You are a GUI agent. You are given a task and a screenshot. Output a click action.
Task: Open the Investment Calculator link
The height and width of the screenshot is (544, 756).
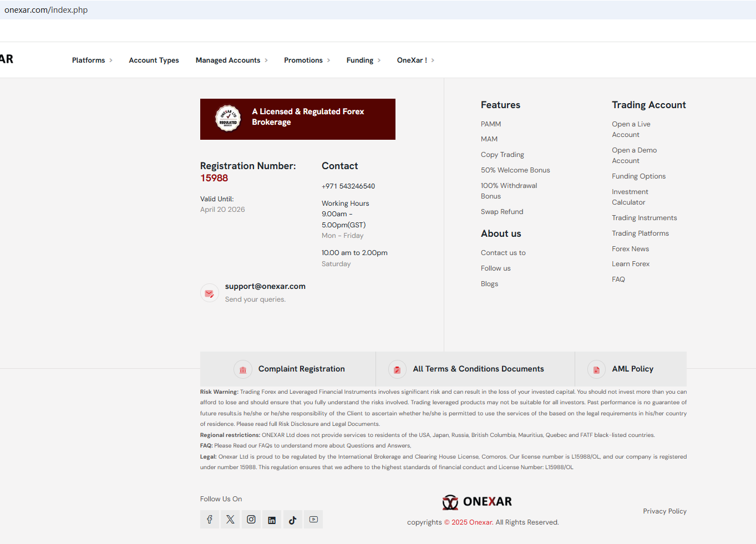pos(630,197)
